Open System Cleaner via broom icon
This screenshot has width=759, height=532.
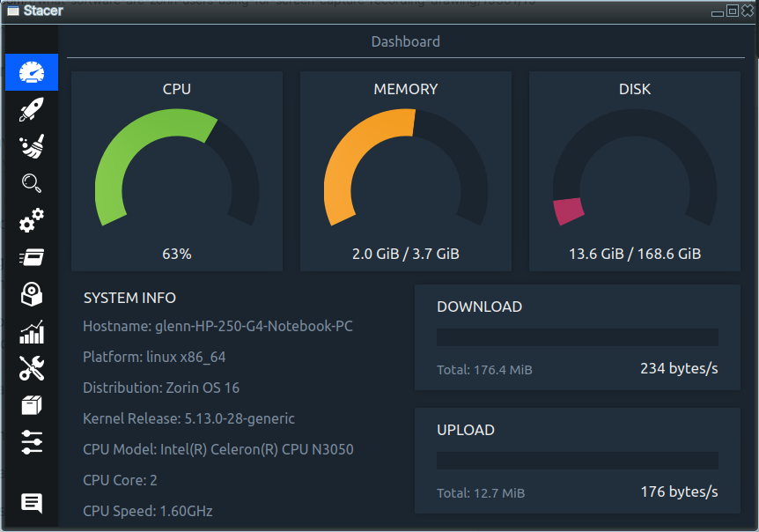tap(32, 146)
